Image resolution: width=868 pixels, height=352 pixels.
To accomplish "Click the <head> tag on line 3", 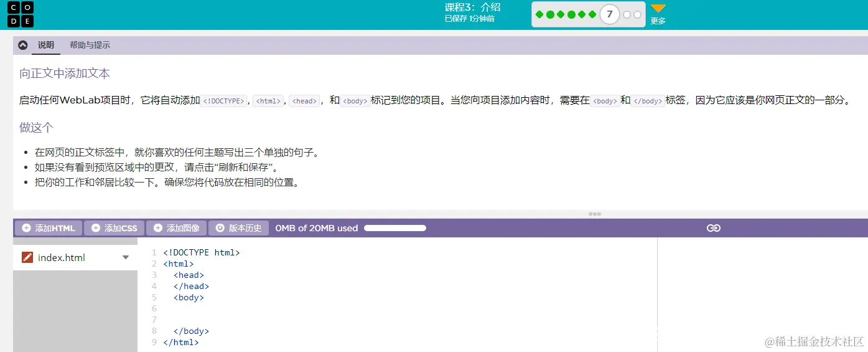I will [x=189, y=275].
